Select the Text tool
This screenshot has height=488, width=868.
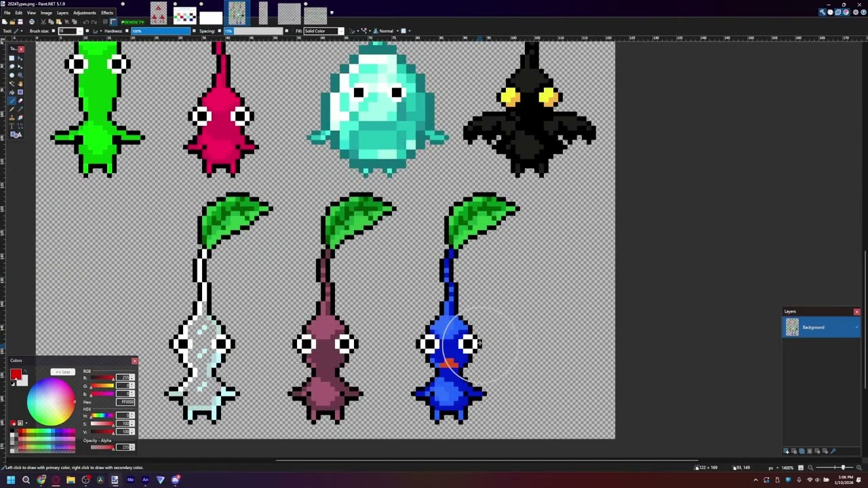[12, 126]
